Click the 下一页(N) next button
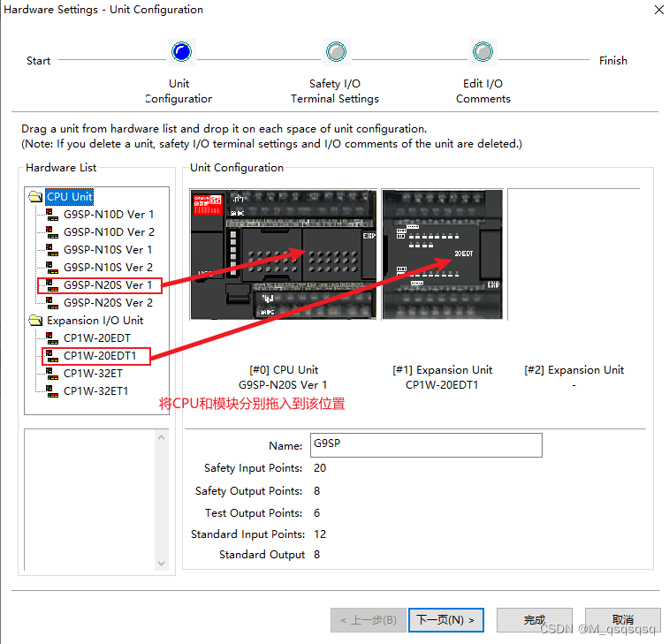669x644 pixels. click(446, 620)
